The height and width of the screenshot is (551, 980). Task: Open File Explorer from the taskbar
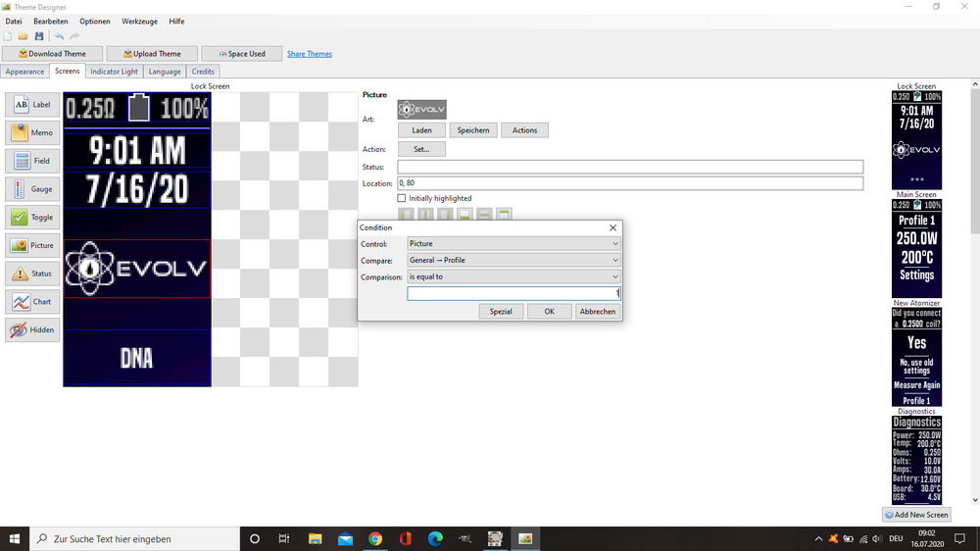[x=315, y=538]
